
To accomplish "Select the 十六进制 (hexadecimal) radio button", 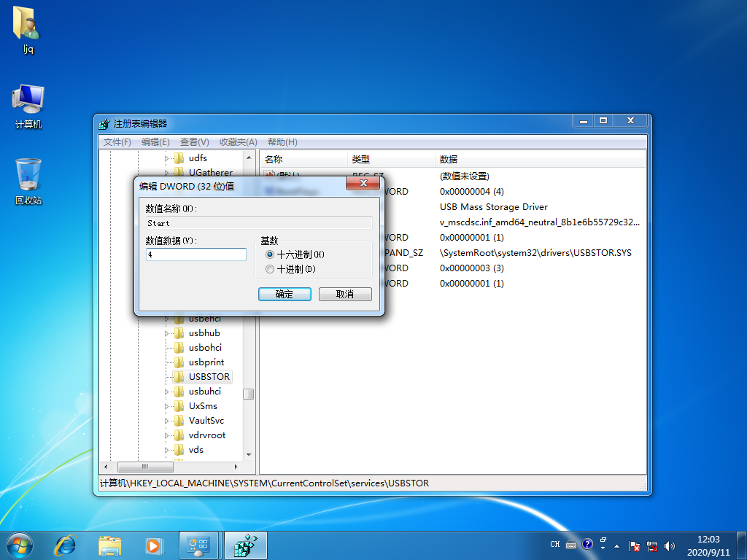I will click(x=270, y=254).
